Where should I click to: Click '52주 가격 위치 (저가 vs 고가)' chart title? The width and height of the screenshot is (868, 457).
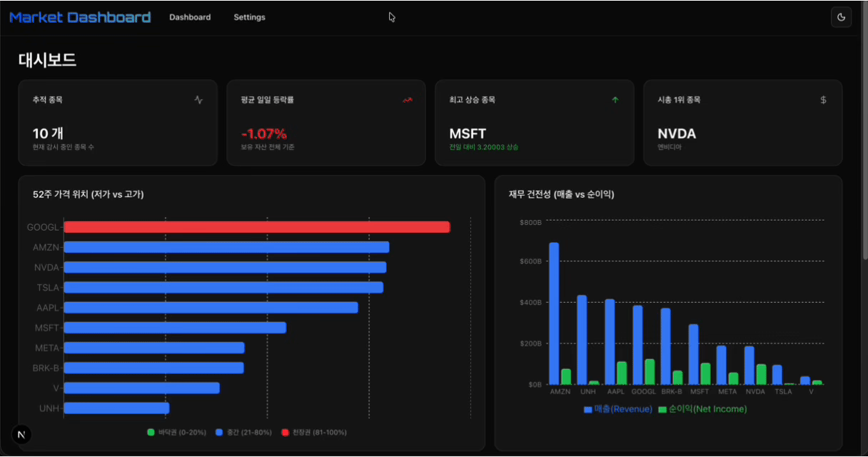(89, 194)
